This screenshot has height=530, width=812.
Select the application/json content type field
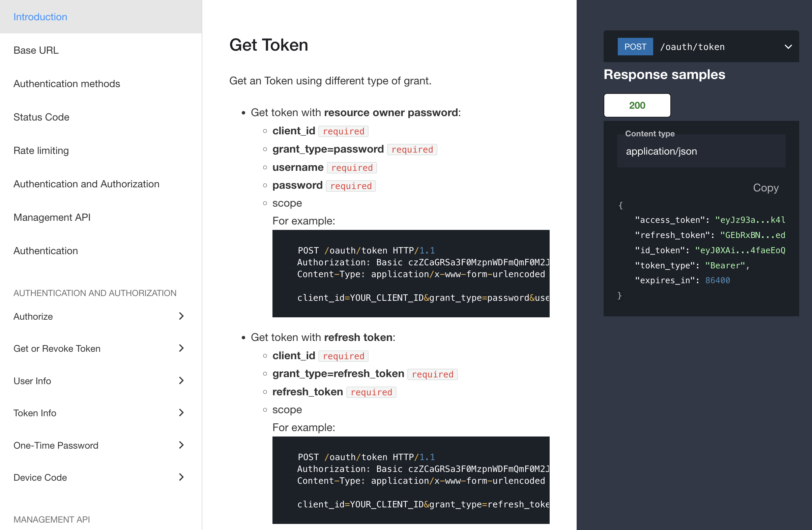[x=701, y=151]
